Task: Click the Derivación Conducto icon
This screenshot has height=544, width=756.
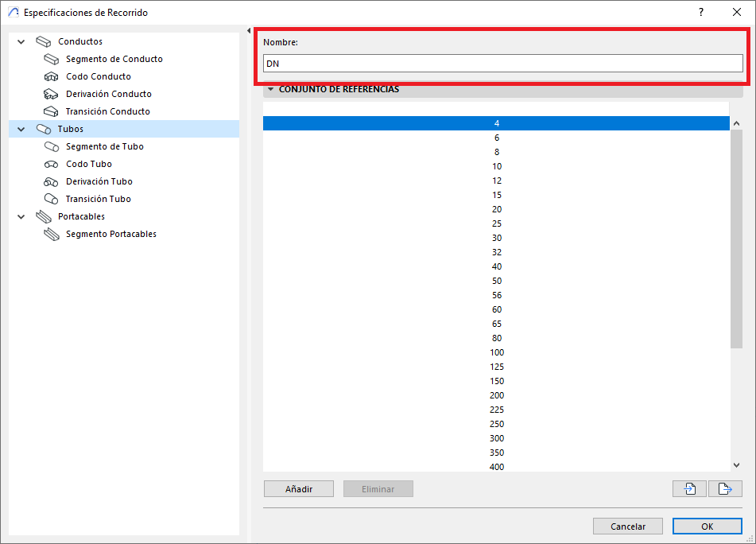Action: (52, 95)
